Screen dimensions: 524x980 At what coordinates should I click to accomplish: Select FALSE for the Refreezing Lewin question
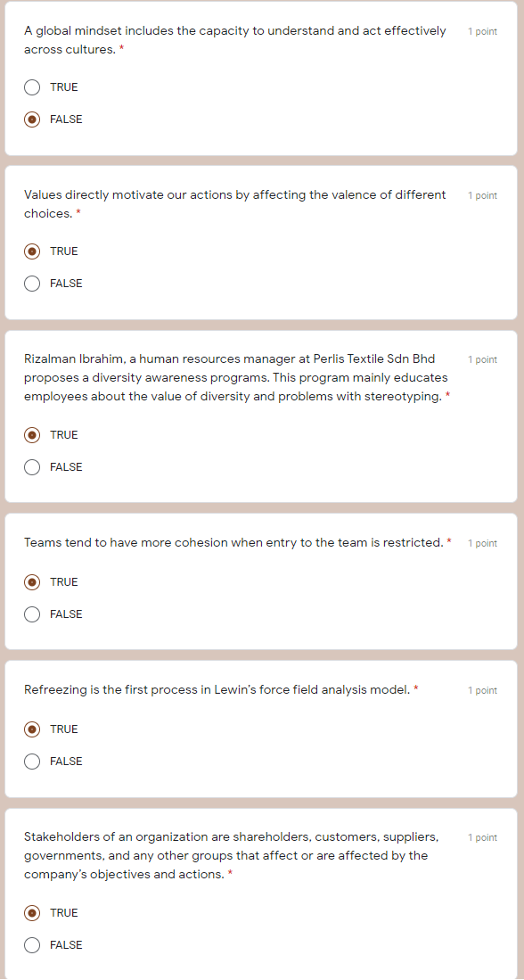pos(32,761)
